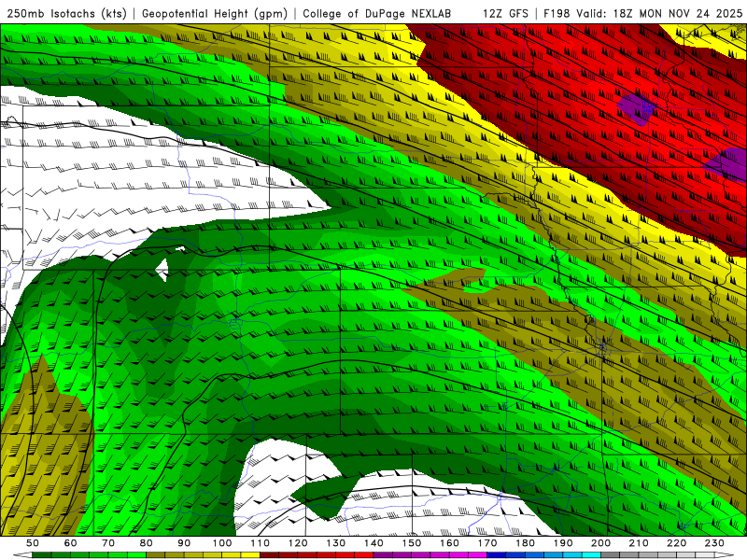The height and width of the screenshot is (560, 747).
Task: Click the "F198 Valid: 18Z MON NOV 24 2025" text
Action: pyautogui.click(x=643, y=14)
